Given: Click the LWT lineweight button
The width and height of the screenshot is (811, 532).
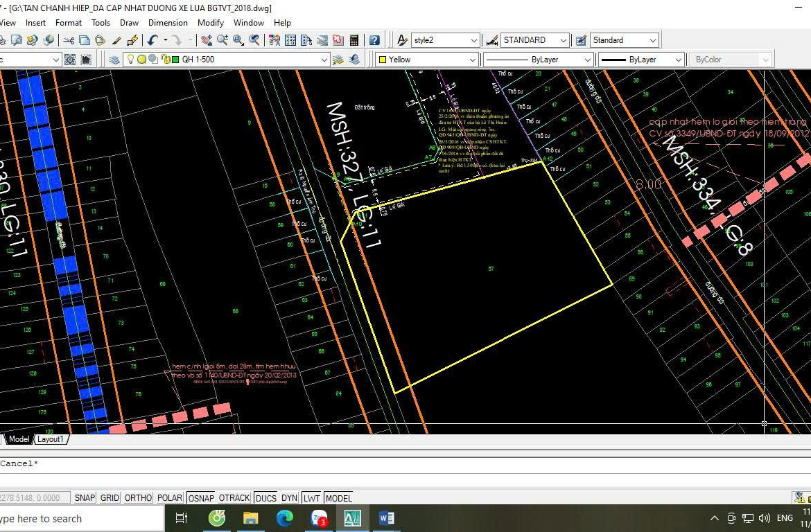Looking at the screenshot, I should coord(312,498).
